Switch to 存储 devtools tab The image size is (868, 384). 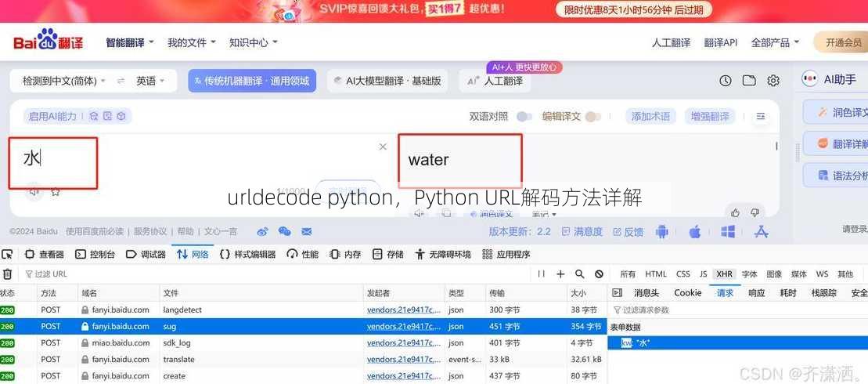[x=388, y=255]
